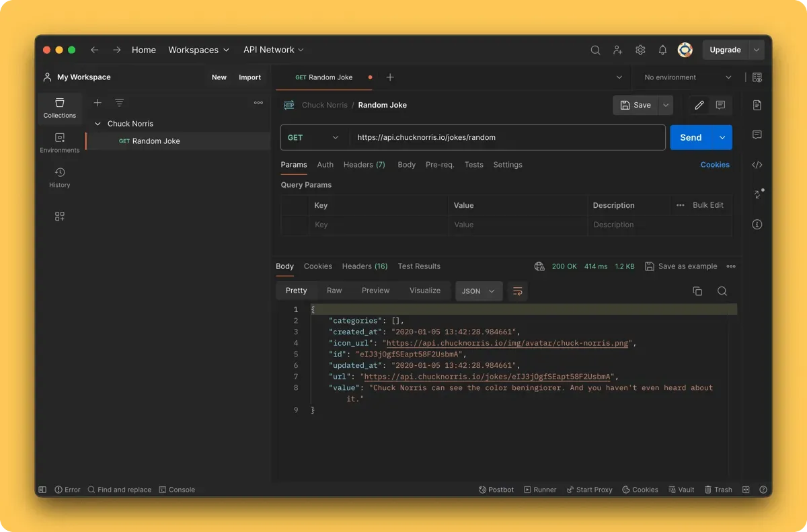
Task: Switch to the Headers (7) request tab
Action: [x=364, y=165]
